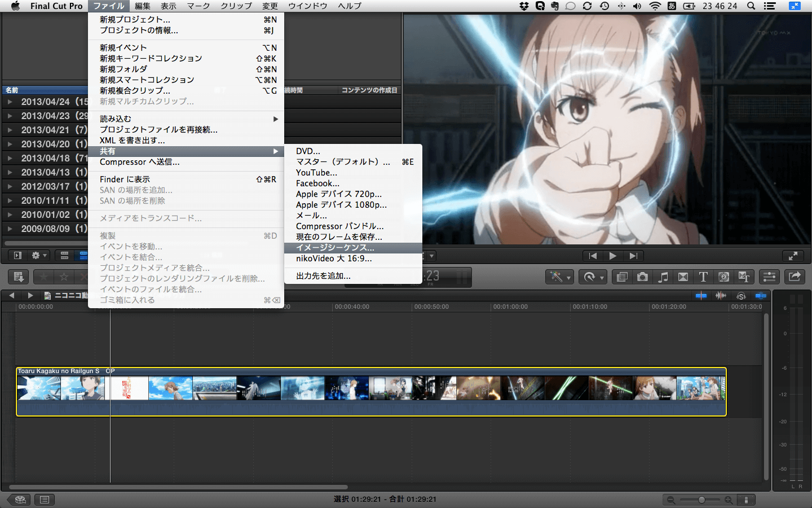Screen dimensions: 812x508
Task: Select 現在のフレームを保存... menu item
Action: [354, 237]
